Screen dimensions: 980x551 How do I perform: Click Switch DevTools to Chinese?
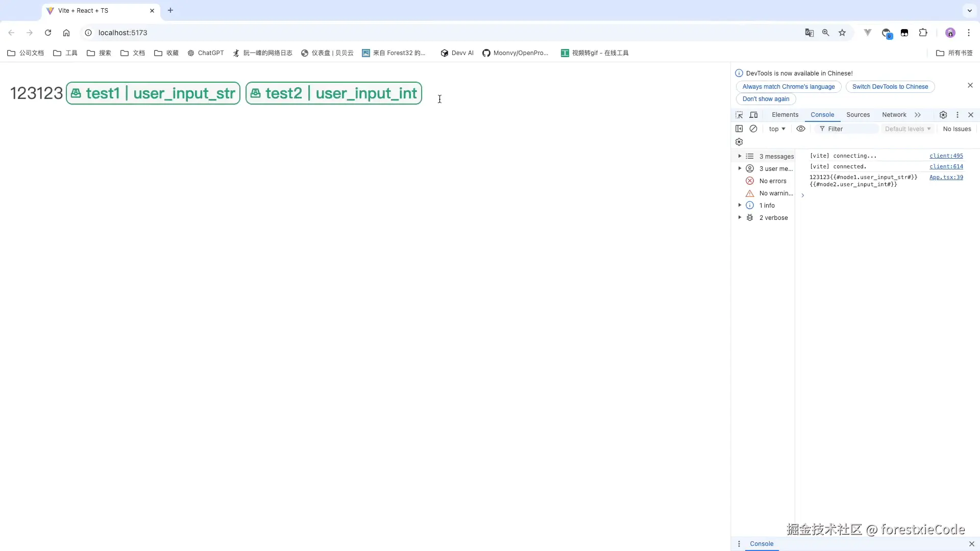click(890, 87)
